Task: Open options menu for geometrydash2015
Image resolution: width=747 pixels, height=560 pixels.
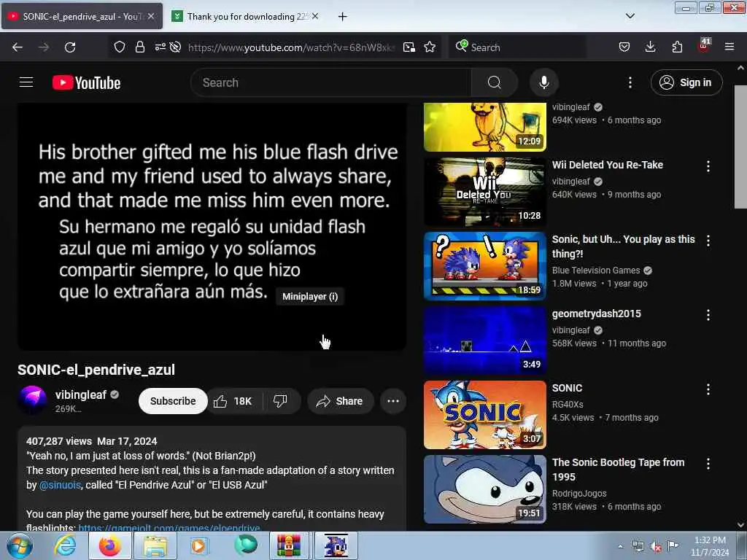Action: pyautogui.click(x=708, y=314)
